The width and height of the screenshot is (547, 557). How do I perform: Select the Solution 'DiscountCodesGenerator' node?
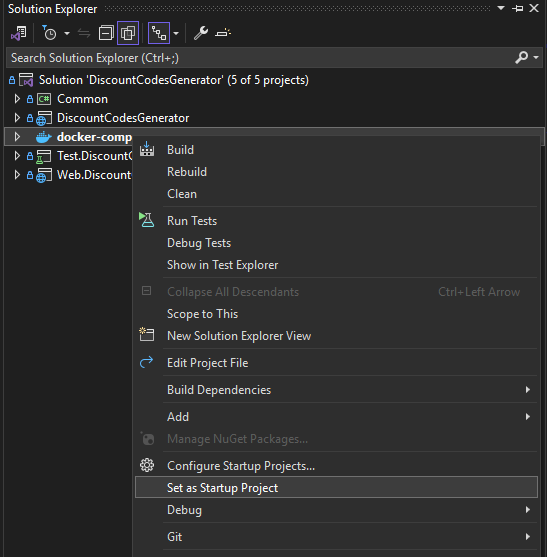point(174,80)
